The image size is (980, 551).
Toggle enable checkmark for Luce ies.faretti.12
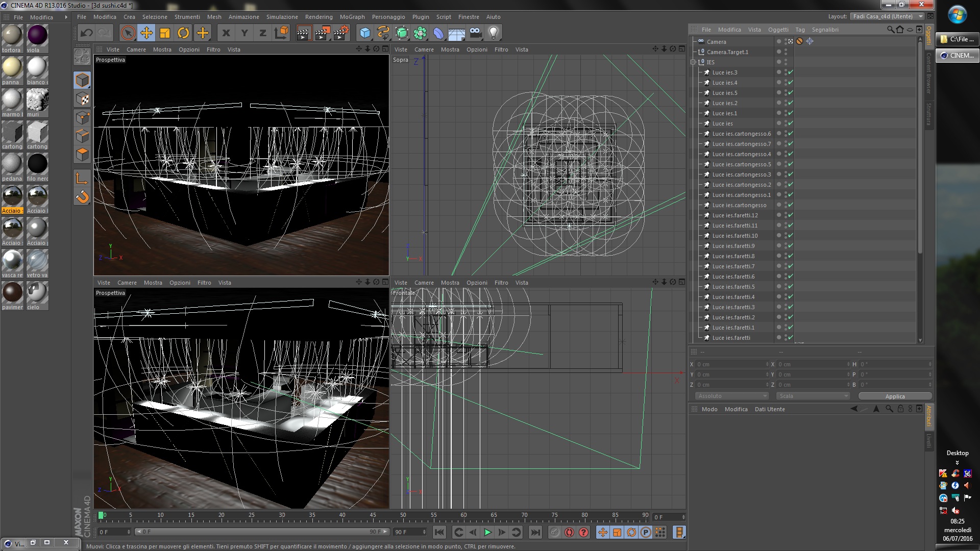point(791,215)
